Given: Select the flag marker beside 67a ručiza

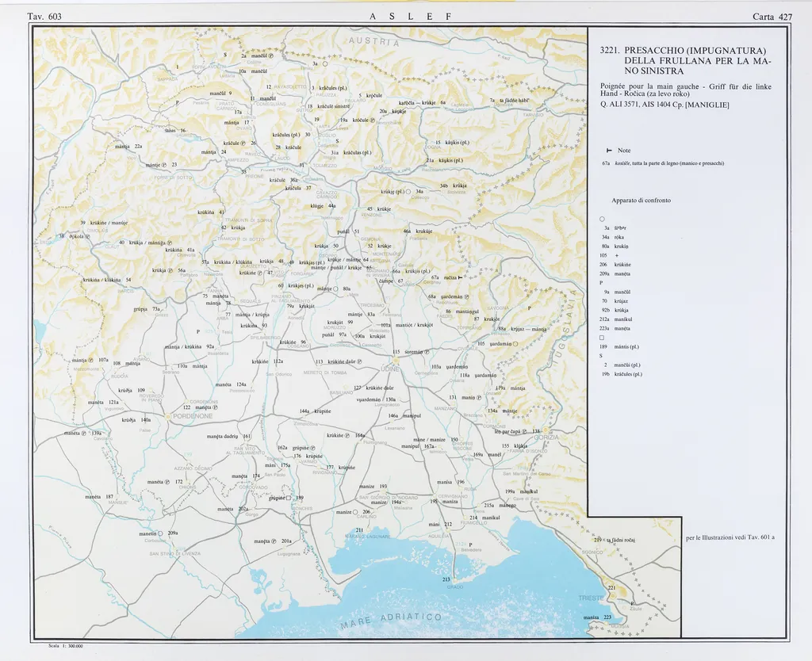Looking at the screenshot, I should (x=458, y=277).
